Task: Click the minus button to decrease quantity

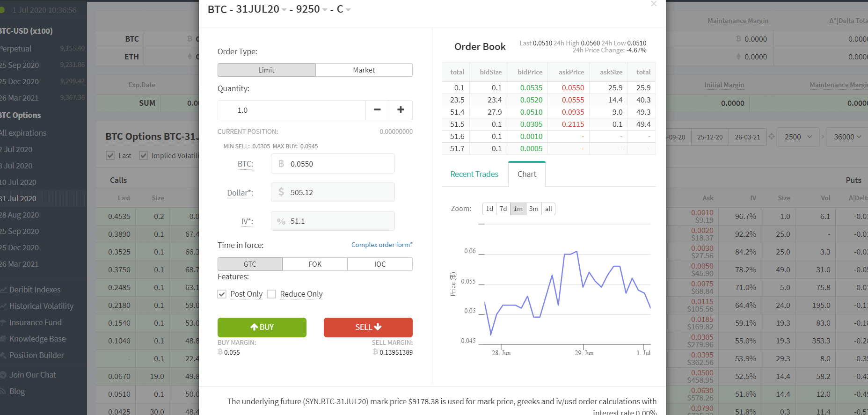Action: click(377, 110)
